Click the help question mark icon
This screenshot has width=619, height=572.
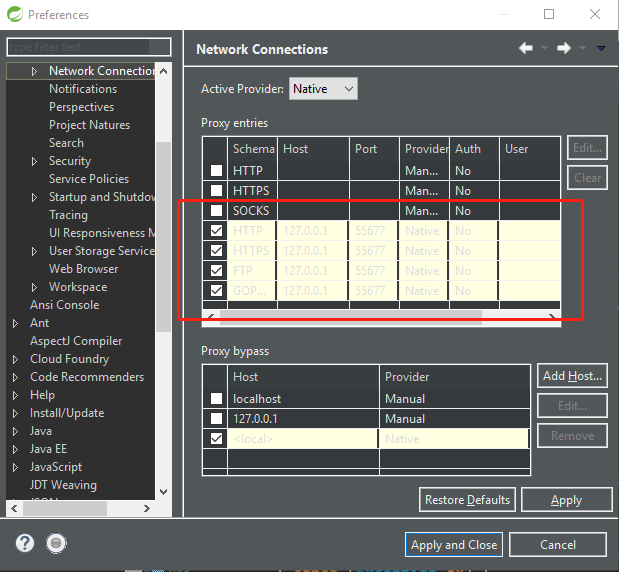coord(25,543)
